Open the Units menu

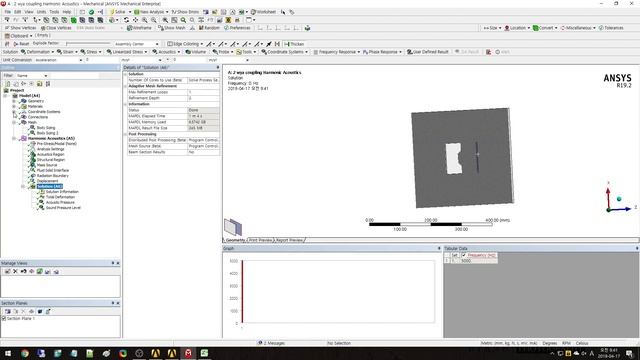[x=41, y=12]
